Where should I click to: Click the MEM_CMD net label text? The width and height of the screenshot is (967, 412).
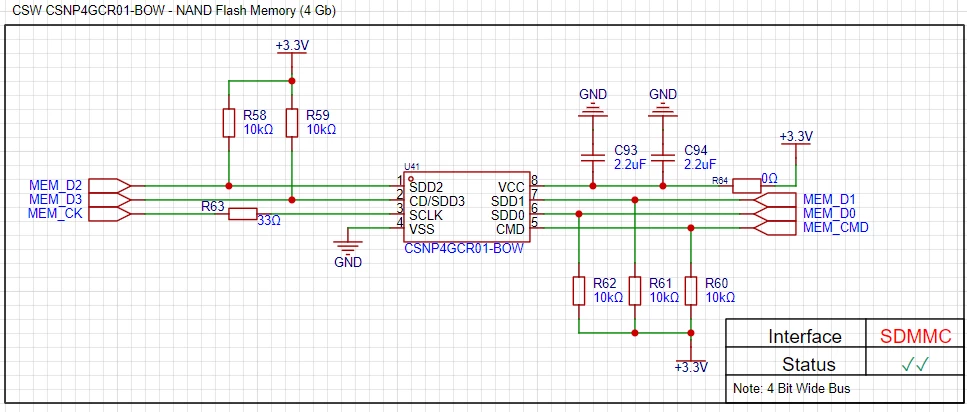836,228
